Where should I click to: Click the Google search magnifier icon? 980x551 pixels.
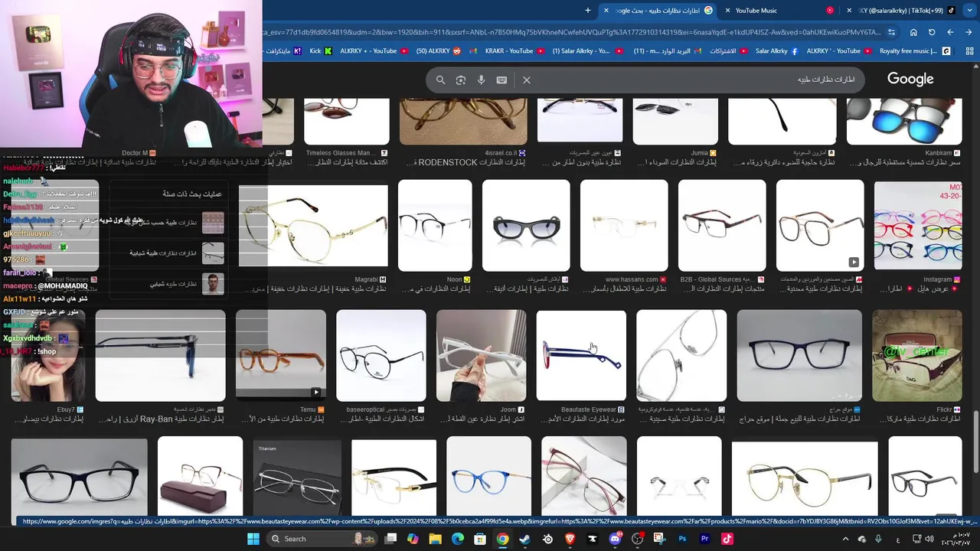(440, 80)
